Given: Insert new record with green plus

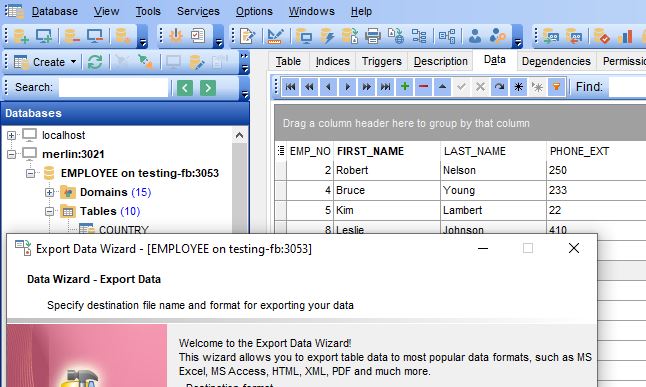Looking at the screenshot, I should [405, 87].
